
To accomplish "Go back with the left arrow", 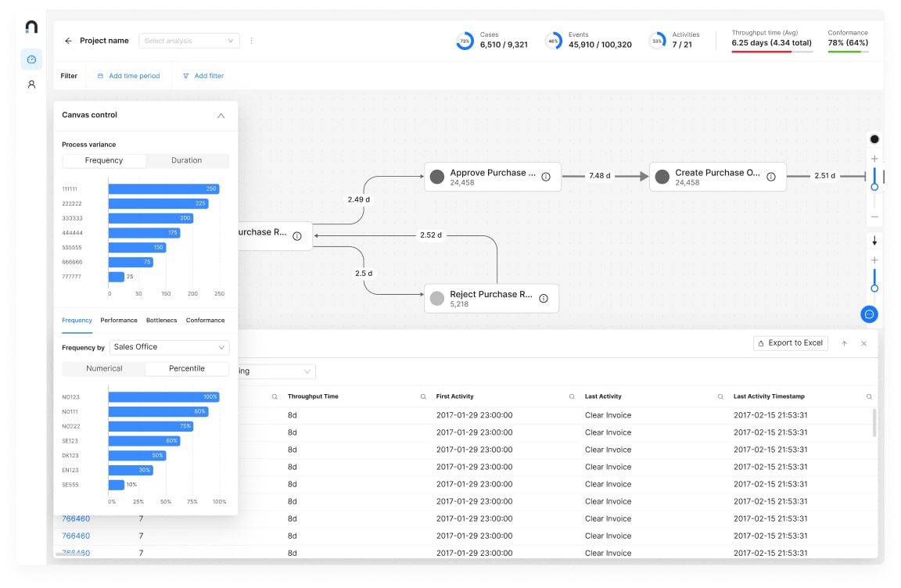I will (x=68, y=41).
